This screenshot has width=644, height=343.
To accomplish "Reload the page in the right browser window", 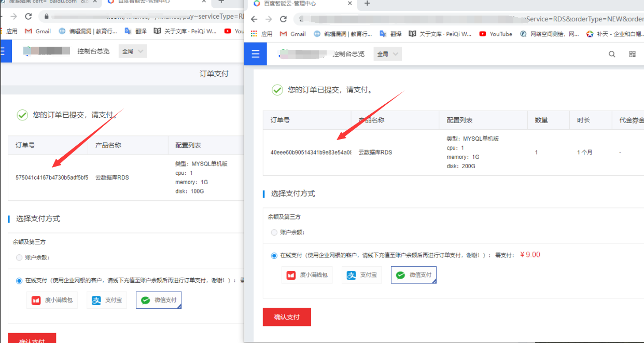I will [x=283, y=19].
